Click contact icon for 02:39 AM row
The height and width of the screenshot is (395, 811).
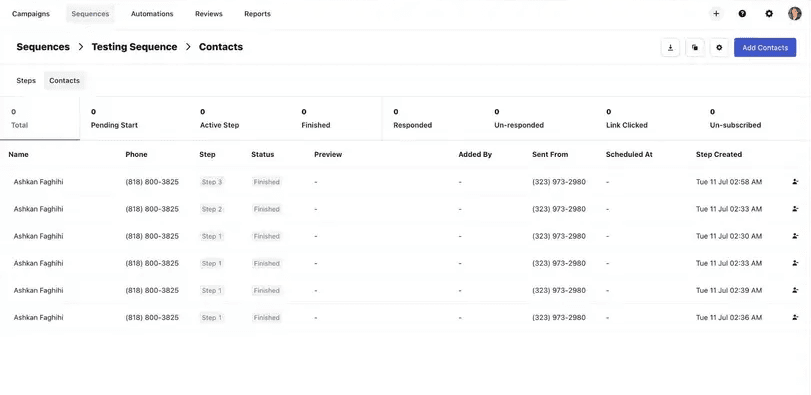[x=795, y=291]
